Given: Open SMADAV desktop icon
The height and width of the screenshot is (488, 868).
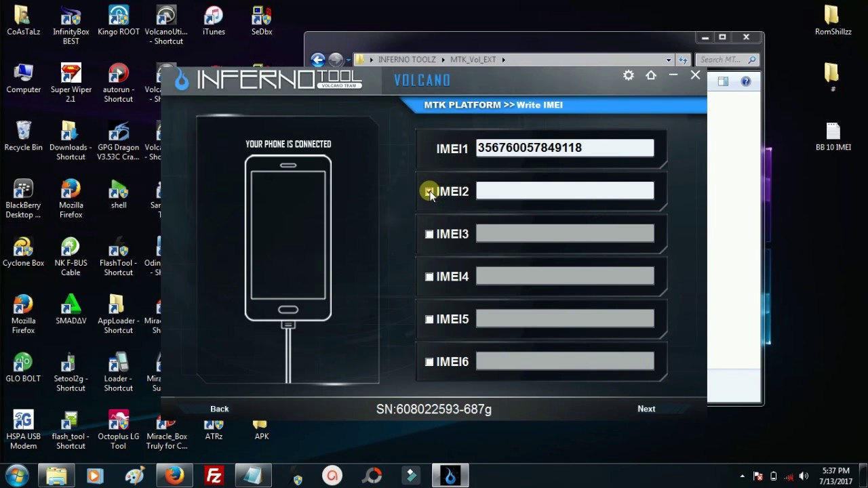Looking at the screenshot, I should (71, 309).
